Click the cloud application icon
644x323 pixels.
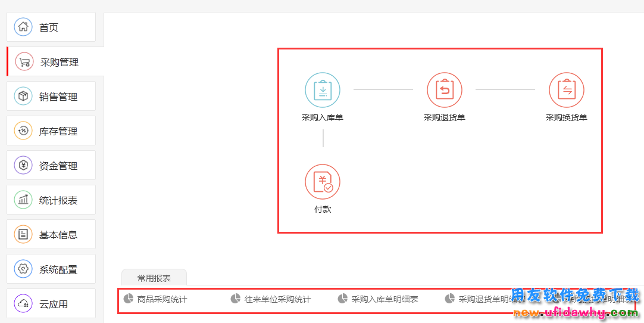point(23,304)
